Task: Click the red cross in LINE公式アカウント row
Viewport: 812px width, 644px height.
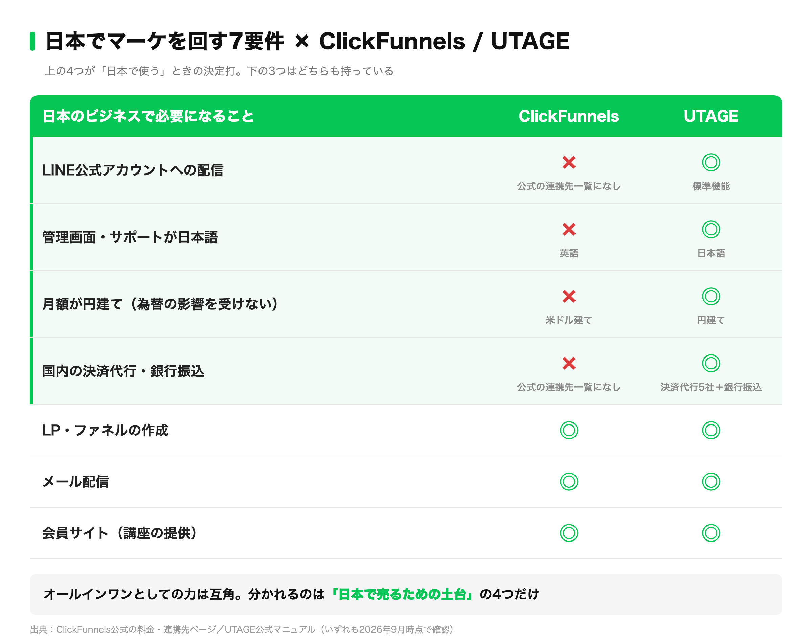Action: pyautogui.click(x=569, y=162)
